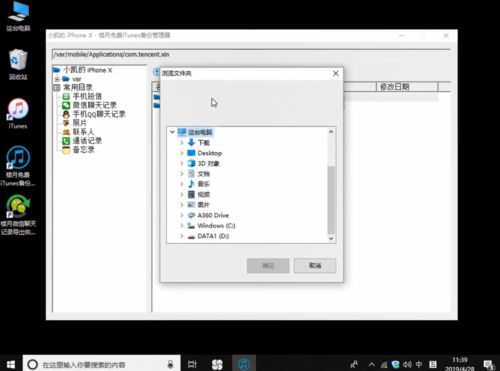The height and width of the screenshot is (371, 500).
Task: Click the modified date column header
Action: (x=407, y=87)
